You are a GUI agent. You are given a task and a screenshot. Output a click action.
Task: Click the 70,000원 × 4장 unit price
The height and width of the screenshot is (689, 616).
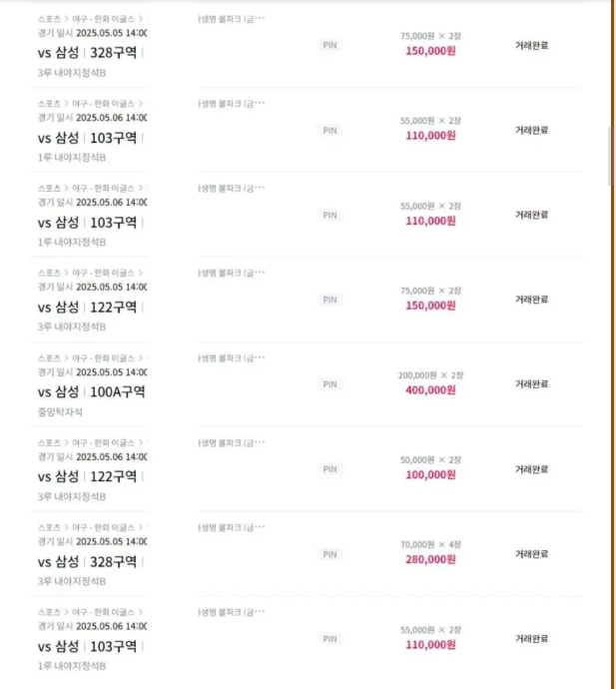(x=430, y=544)
